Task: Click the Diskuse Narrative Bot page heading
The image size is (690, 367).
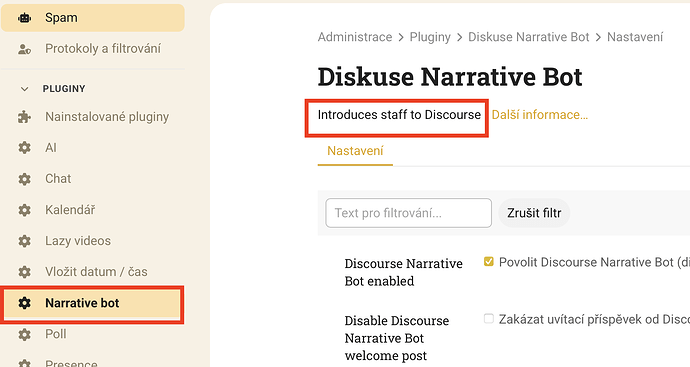Action: 450,77
